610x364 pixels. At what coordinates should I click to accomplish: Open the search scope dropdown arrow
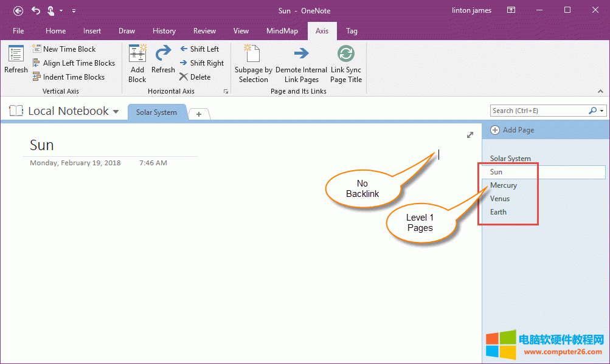point(602,111)
